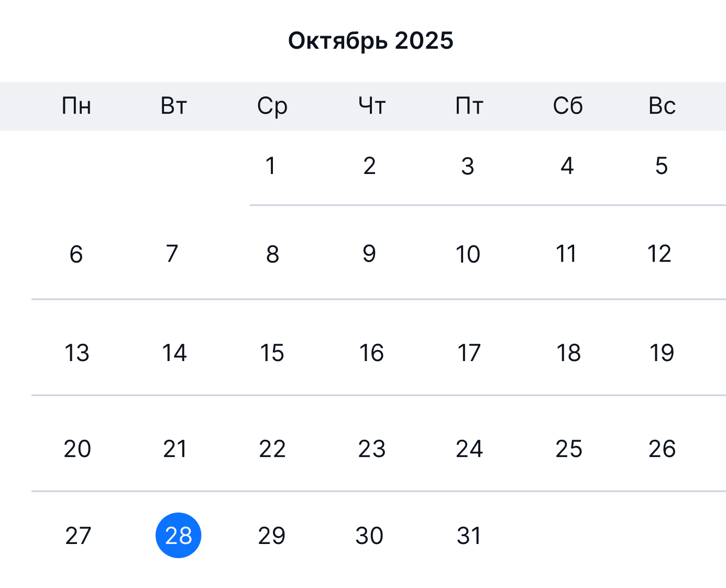Viewport: 726px width, 588px height.
Task: Click the Октябрь 2025 month title
Action: coord(370,41)
